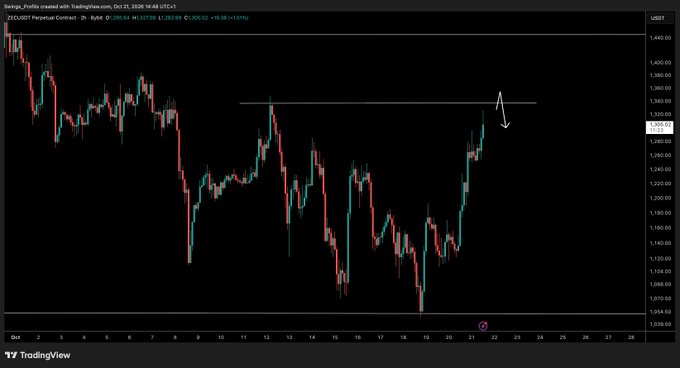
Task: Click date 12 on the time axis
Action: 266,337
